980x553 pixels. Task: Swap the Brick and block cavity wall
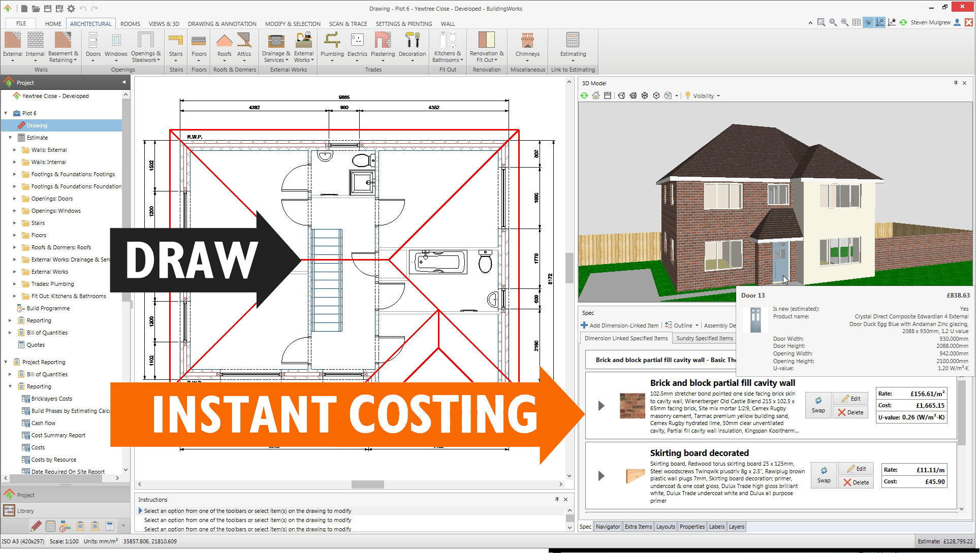tap(818, 405)
